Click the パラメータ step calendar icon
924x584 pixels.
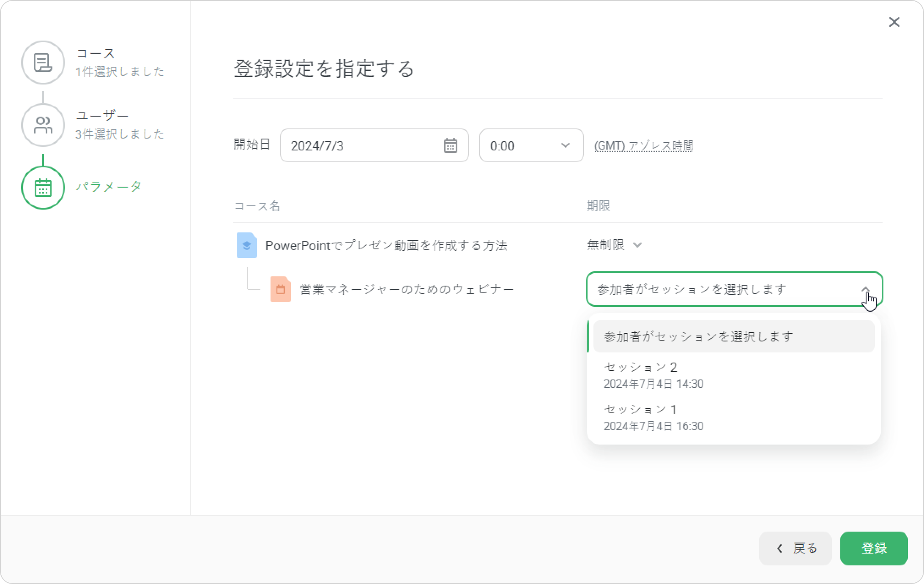tap(43, 188)
